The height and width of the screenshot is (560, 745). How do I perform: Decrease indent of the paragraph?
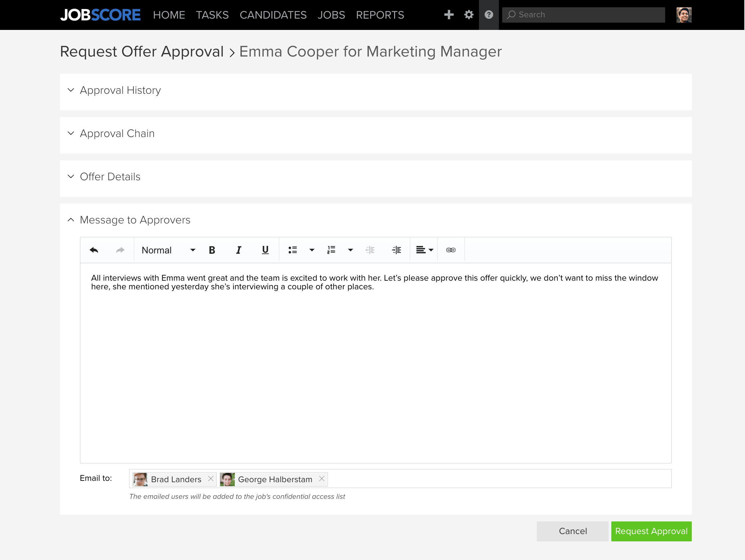coord(370,250)
